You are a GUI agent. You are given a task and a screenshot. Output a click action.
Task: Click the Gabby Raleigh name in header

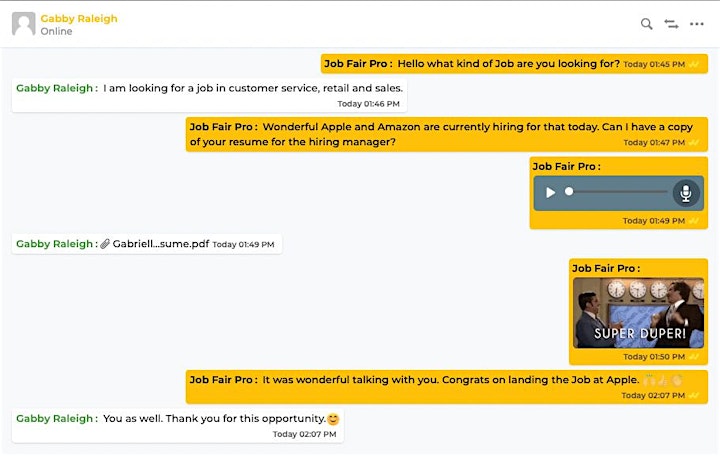[x=79, y=18]
